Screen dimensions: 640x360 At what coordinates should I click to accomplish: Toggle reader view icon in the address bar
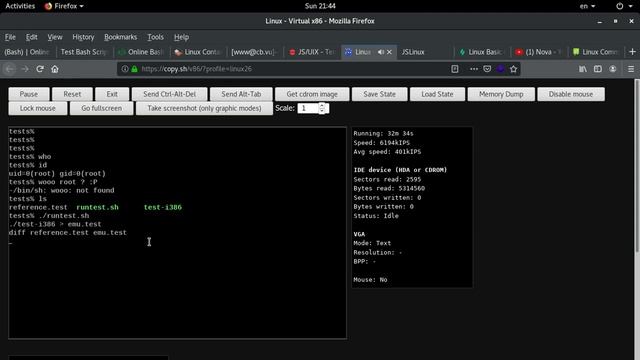455,69
